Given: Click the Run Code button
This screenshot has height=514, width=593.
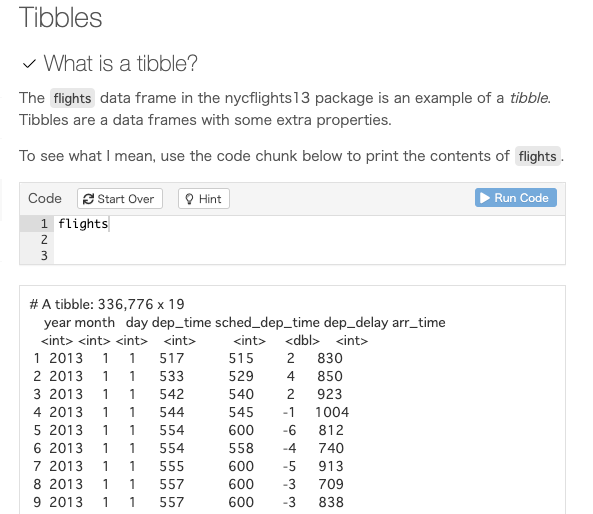Looking at the screenshot, I should pyautogui.click(x=515, y=198).
